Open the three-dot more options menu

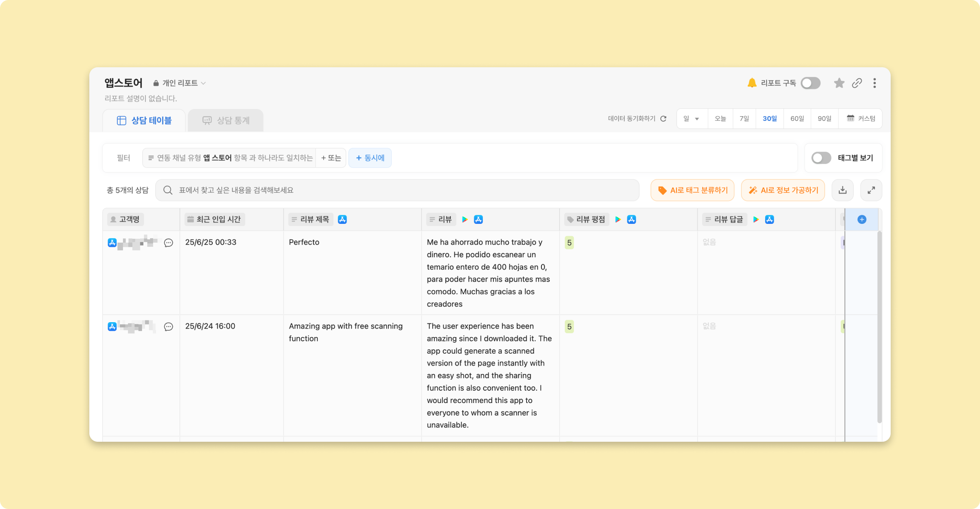coord(875,83)
